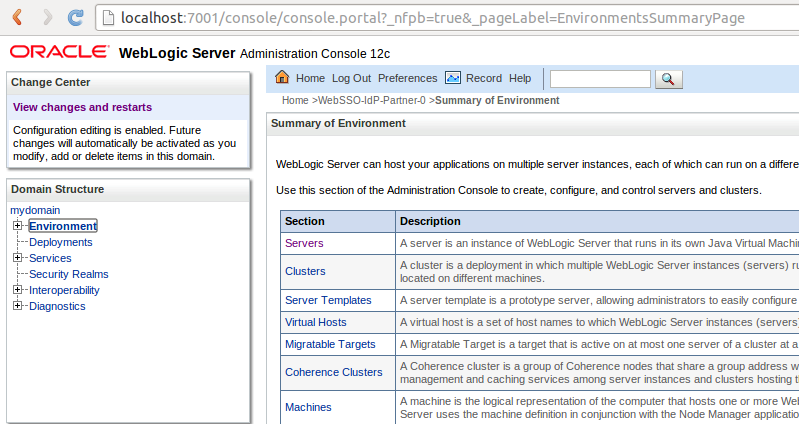Image resolution: width=799 pixels, height=424 pixels.
Task: Click the Domain Structure panel title
Action: click(x=58, y=189)
